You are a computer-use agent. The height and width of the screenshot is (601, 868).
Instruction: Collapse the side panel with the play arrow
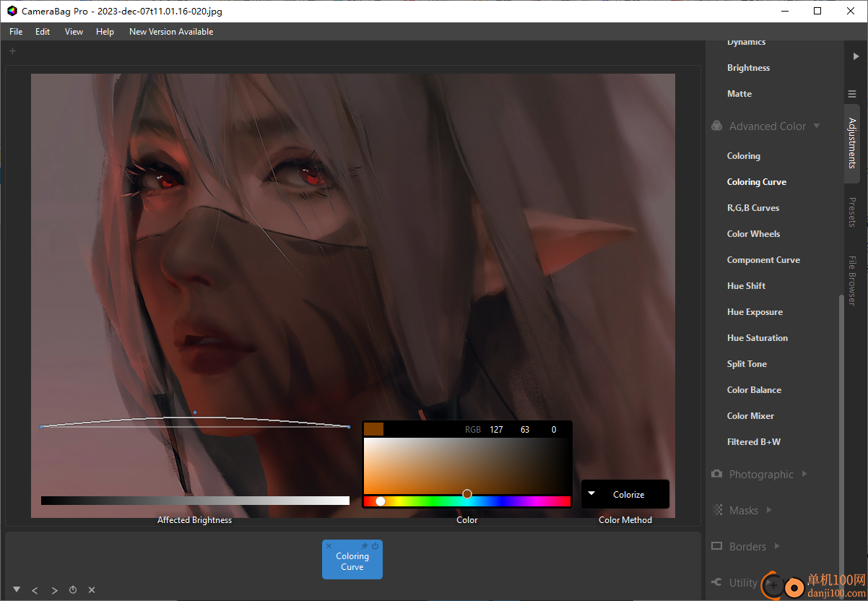(856, 56)
